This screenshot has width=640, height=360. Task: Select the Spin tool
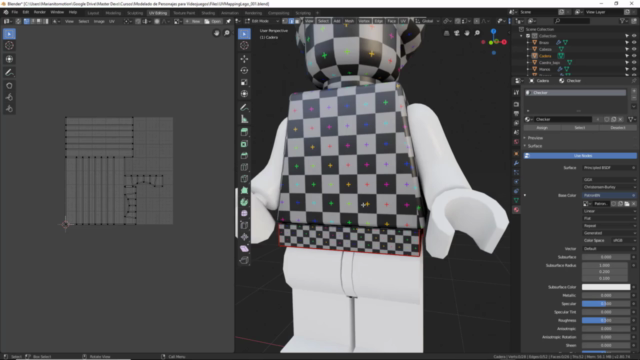[244, 202]
